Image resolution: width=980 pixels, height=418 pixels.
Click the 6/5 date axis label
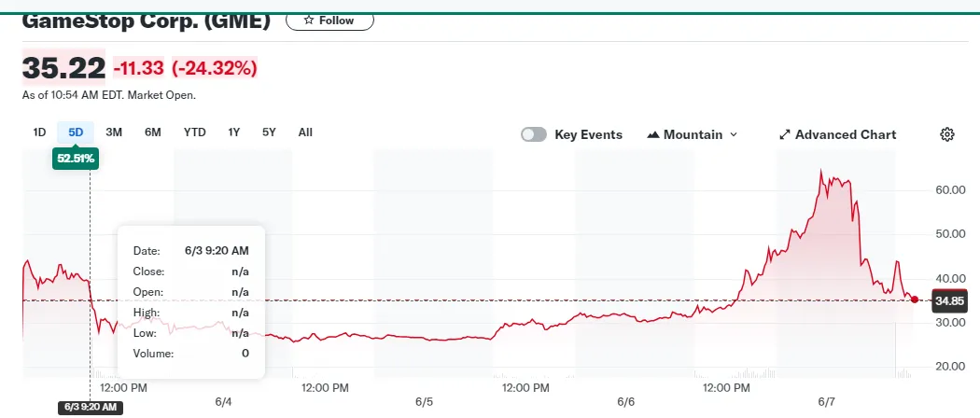[x=425, y=402]
